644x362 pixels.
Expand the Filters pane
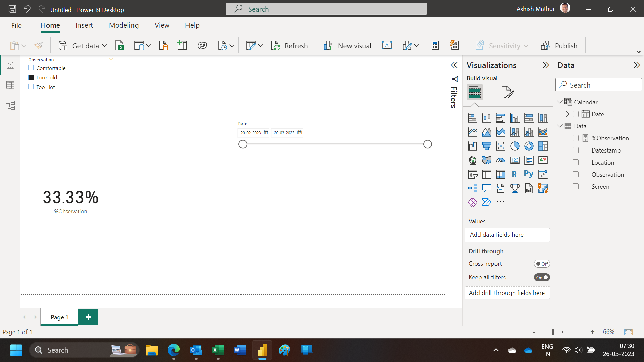tap(454, 65)
